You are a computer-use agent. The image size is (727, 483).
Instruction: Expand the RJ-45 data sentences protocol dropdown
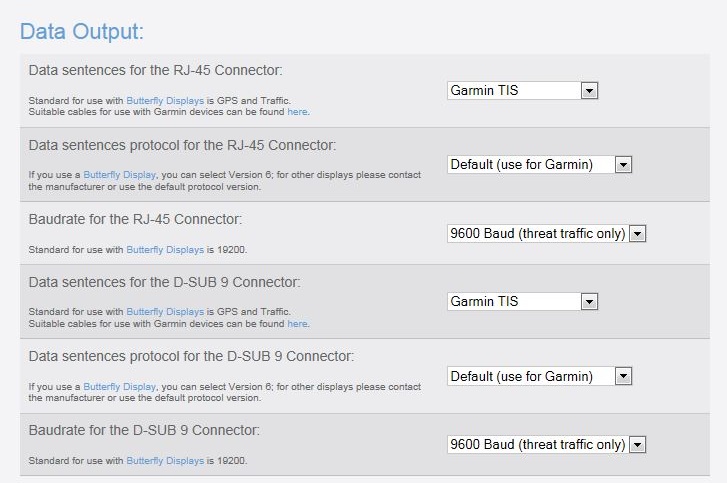540,164
